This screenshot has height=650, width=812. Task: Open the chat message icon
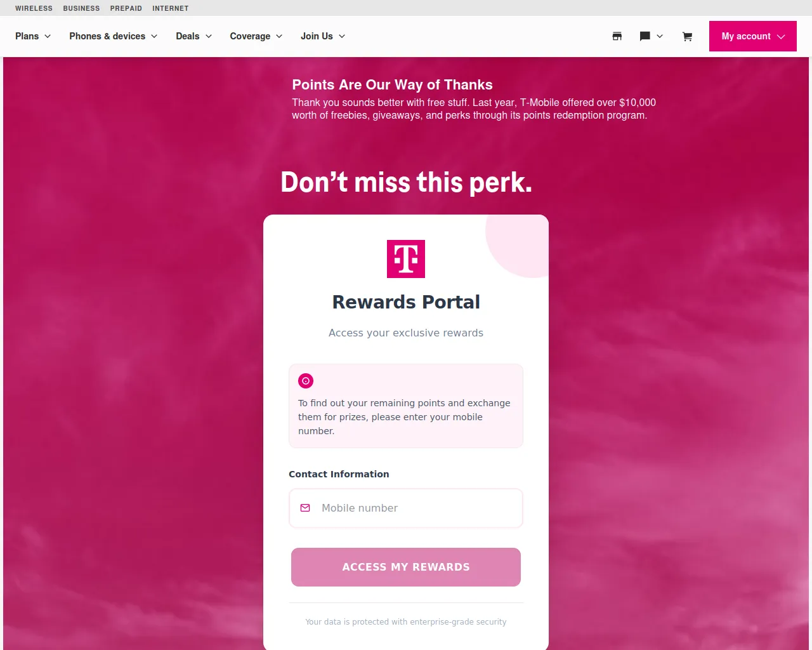(x=645, y=37)
